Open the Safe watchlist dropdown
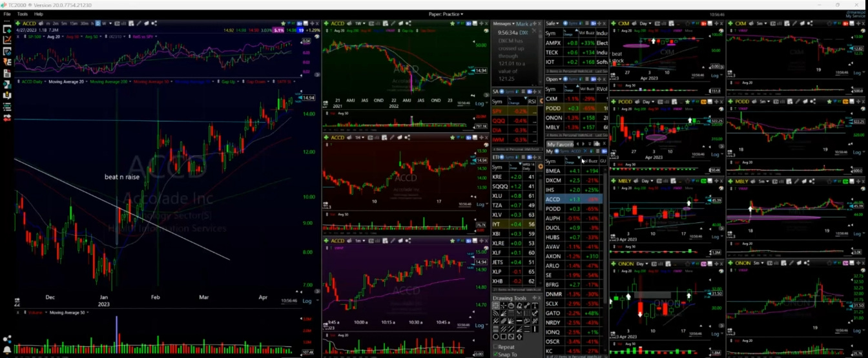This screenshot has width=868, height=358. pos(552,23)
